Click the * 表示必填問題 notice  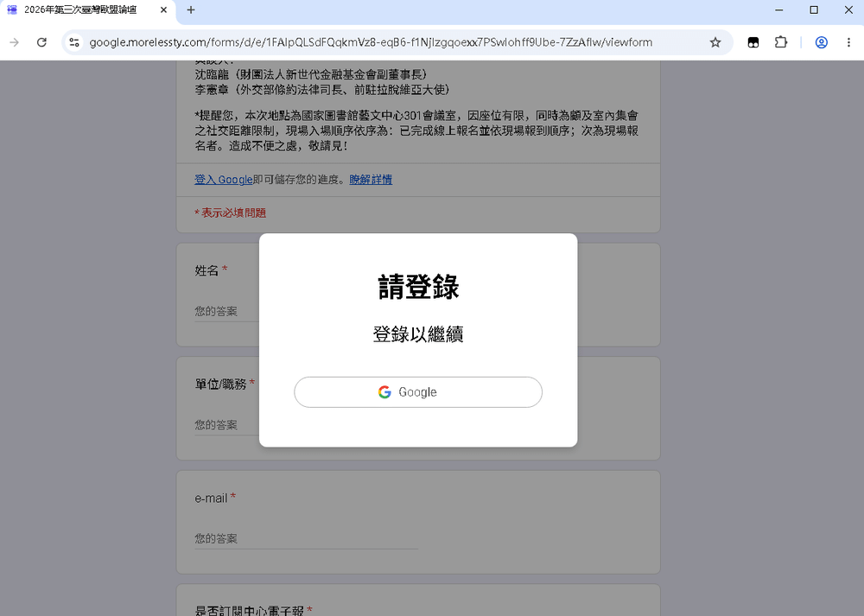coord(231,213)
